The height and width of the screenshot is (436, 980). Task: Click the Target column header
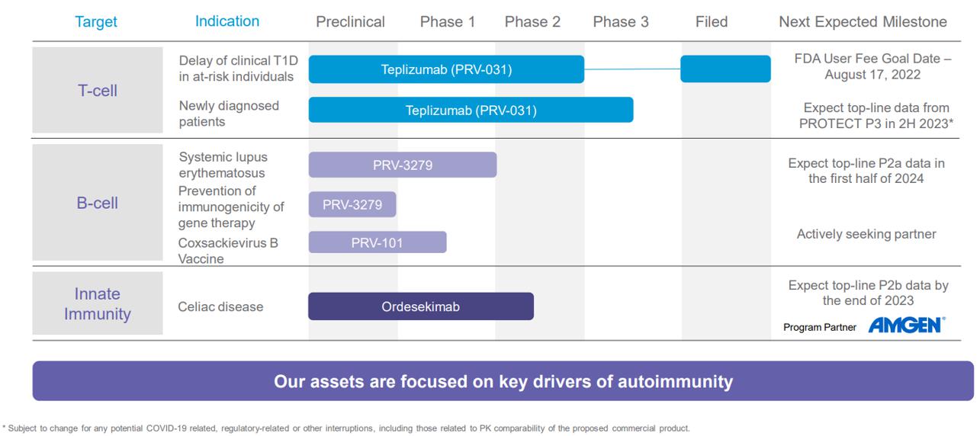point(96,22)
